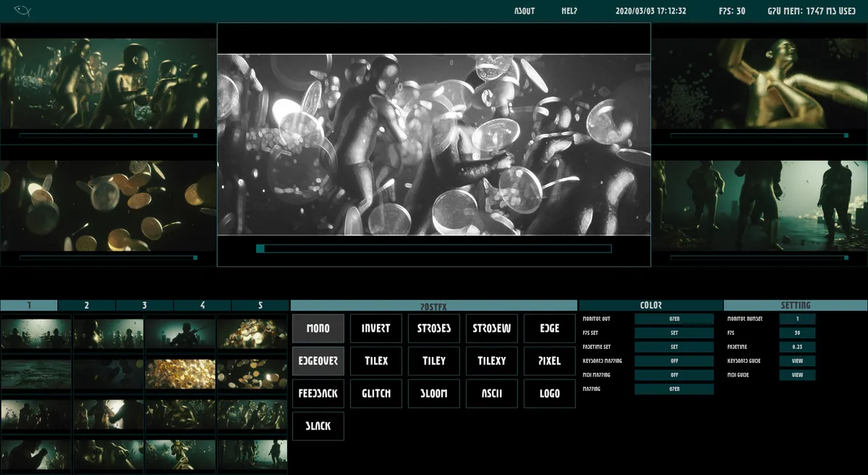
Task: Toggle the MONO post effect
Action: click(x=318, y=328)
